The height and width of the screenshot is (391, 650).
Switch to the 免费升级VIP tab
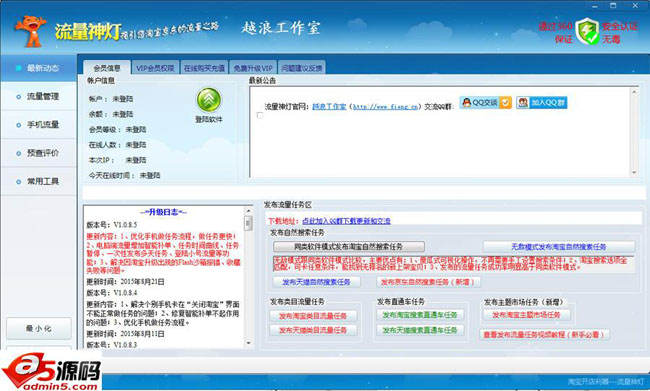point(253,68)
